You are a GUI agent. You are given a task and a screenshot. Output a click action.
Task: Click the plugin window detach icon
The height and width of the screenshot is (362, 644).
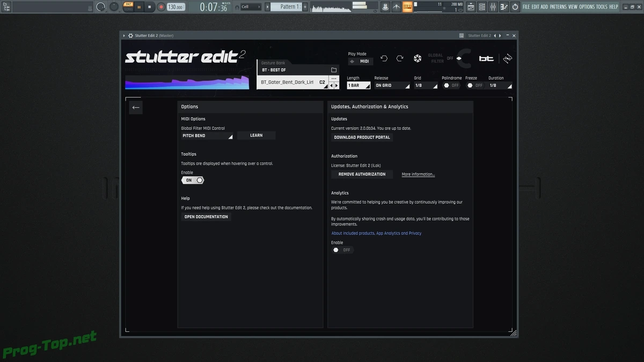pos(462,35)
